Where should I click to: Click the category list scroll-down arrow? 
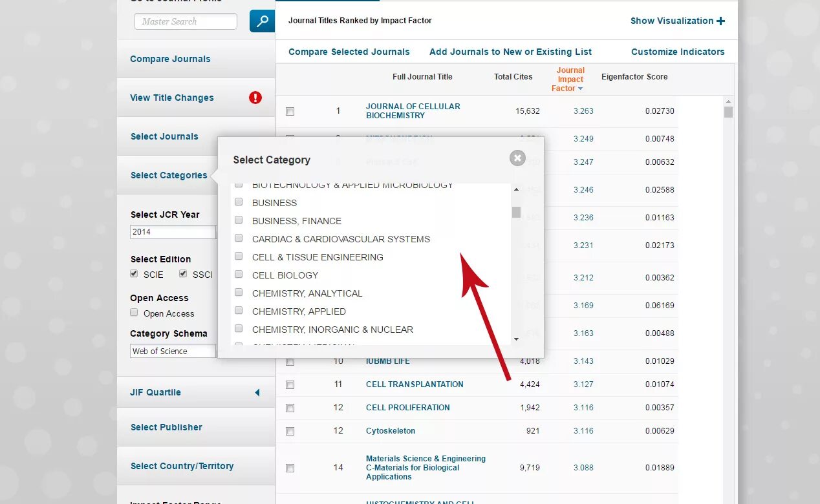516,339
